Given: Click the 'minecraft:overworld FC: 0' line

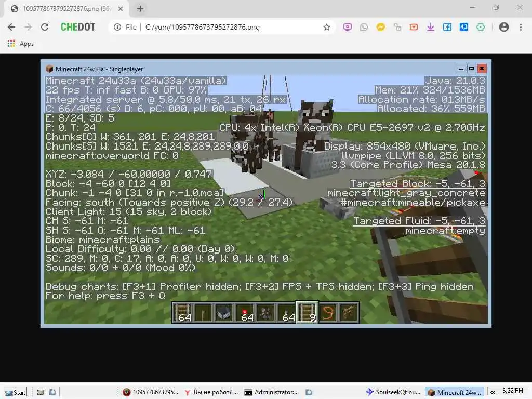Looking at the screenshot, I should pyautogui.click(x=112, y=155).
